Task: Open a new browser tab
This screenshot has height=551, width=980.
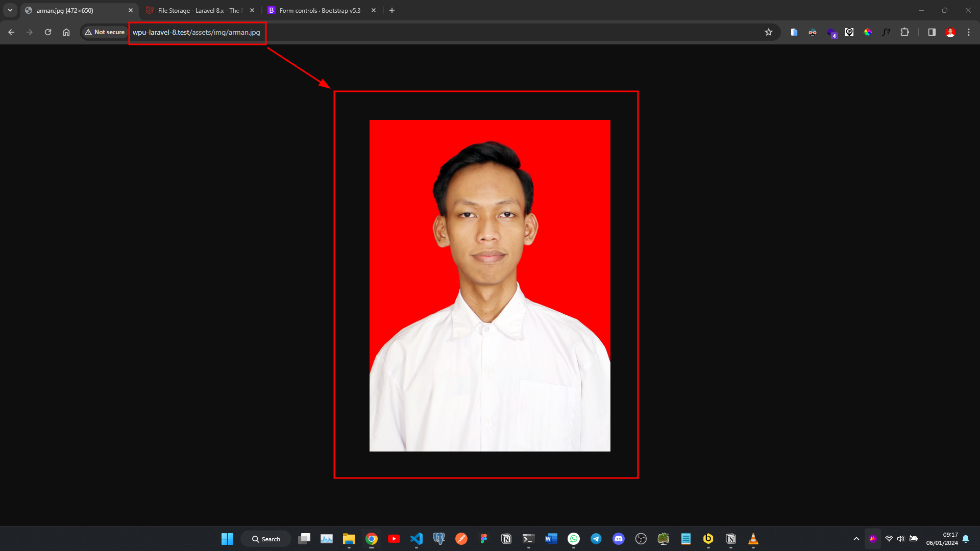Action: [x=392, y=10]
